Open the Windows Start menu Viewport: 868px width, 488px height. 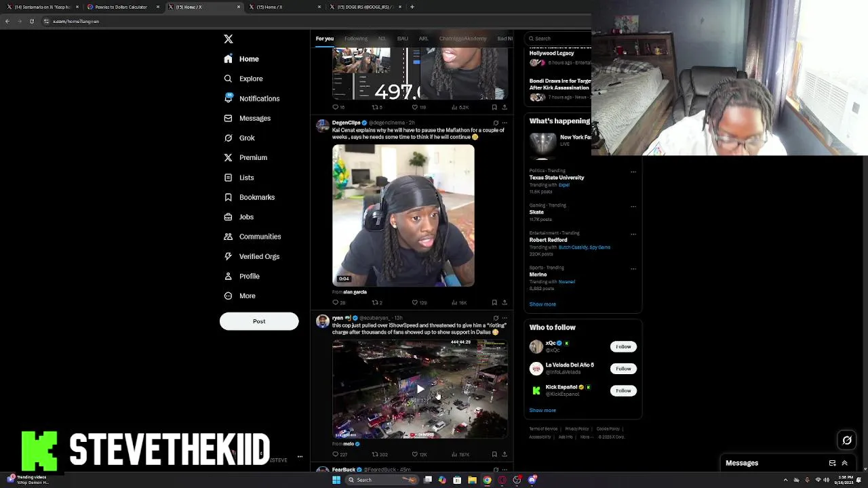tap(336, 480)
